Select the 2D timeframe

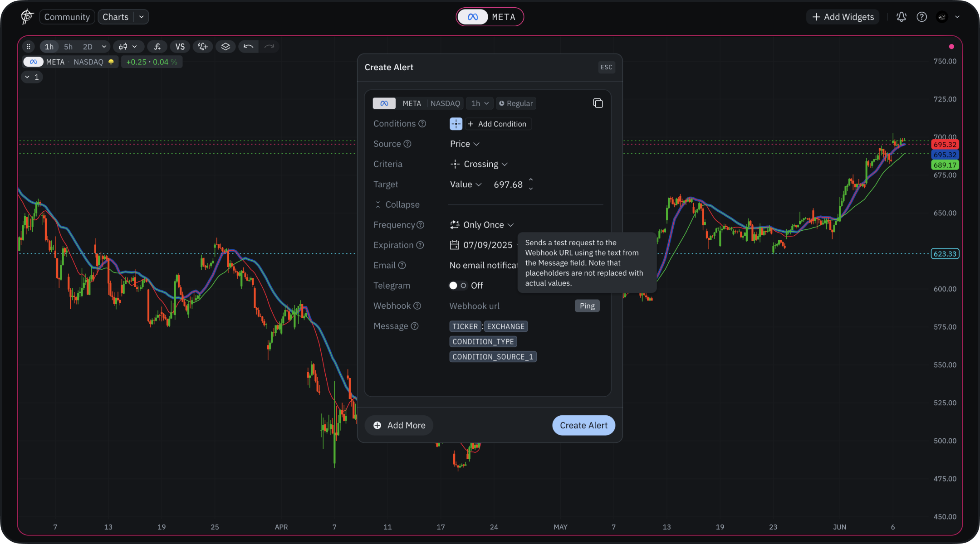88,46
